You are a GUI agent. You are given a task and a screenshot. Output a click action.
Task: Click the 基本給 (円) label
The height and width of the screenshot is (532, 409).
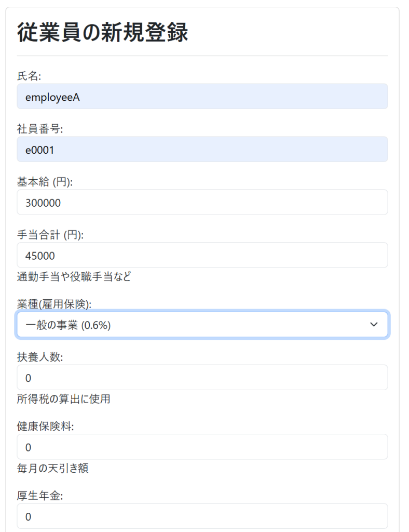(x=45, y=182)
